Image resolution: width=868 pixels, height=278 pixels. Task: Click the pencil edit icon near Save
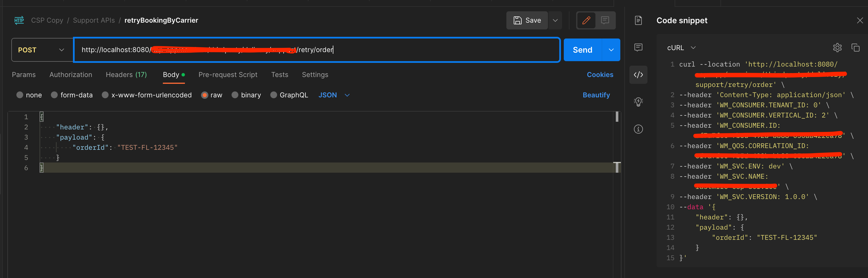(586, 20)
